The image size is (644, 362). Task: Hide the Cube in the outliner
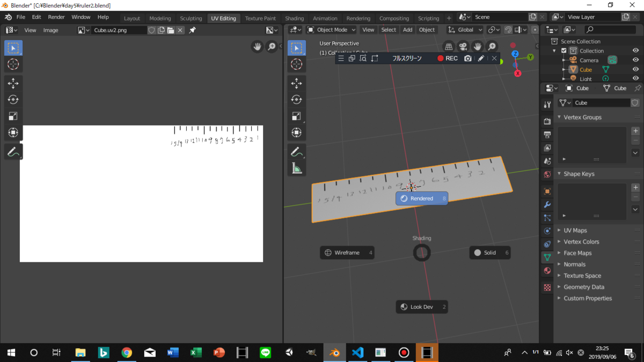coord(636,70)
